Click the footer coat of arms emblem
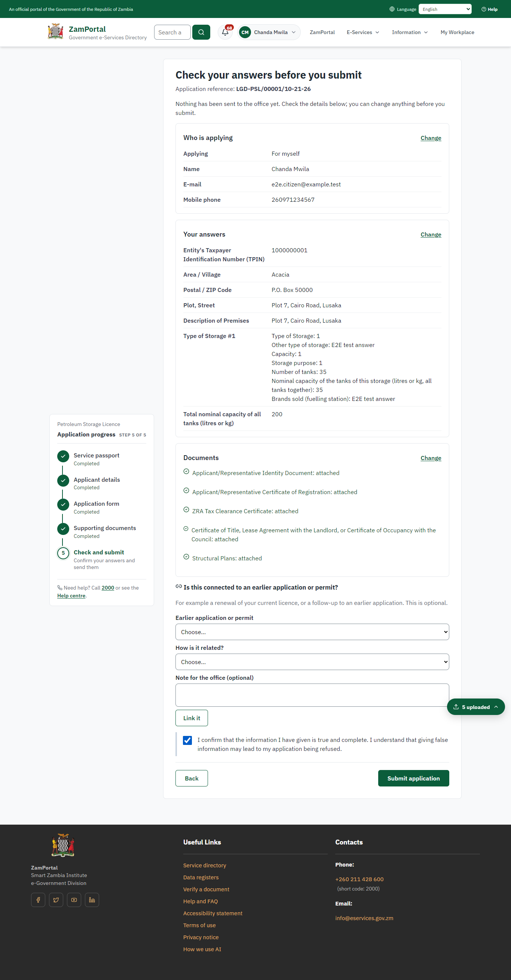The image size is (511, 980). coord(63,845)
